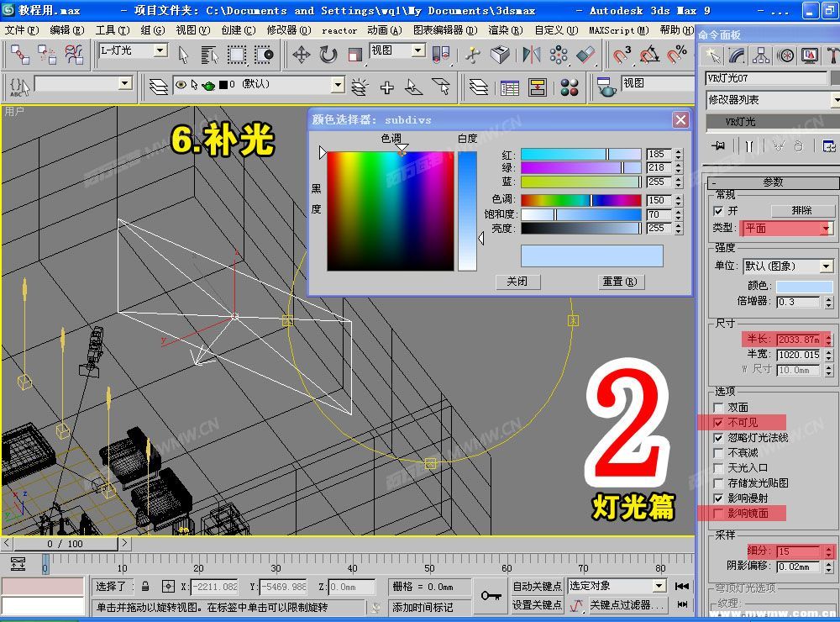Open the Display panel tab
The width and height of the screenshot is (840, 622).
click(809, 55)
